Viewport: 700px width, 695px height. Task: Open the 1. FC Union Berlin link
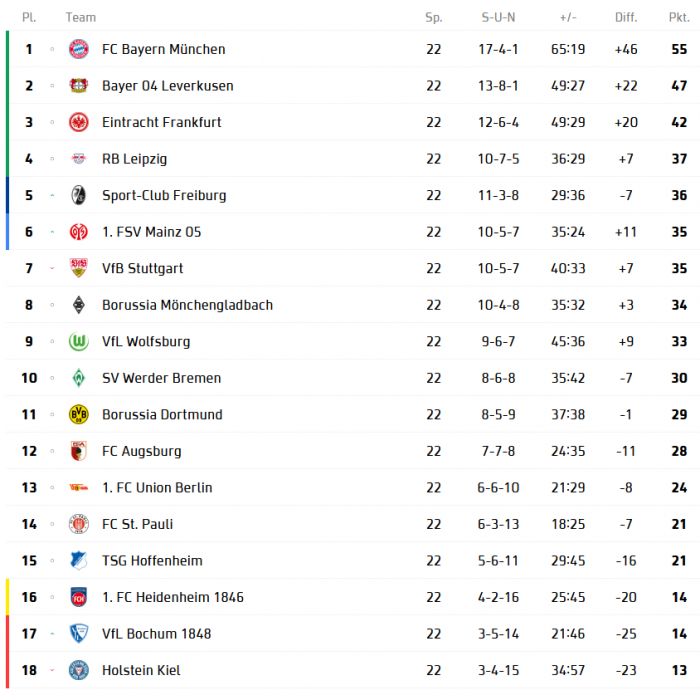click(x=157, y=488)
